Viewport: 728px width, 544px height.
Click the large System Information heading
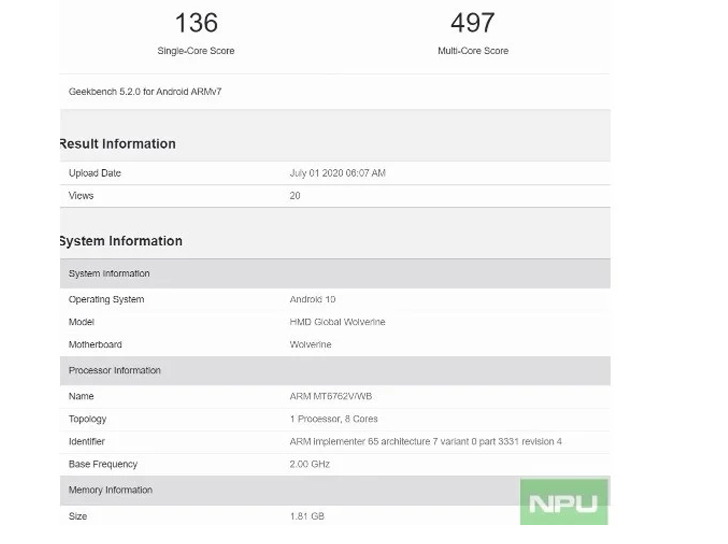point(121,241)
